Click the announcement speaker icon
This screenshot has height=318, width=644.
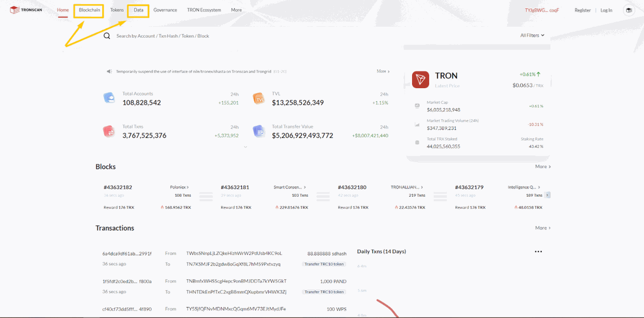tap(109, 71)
